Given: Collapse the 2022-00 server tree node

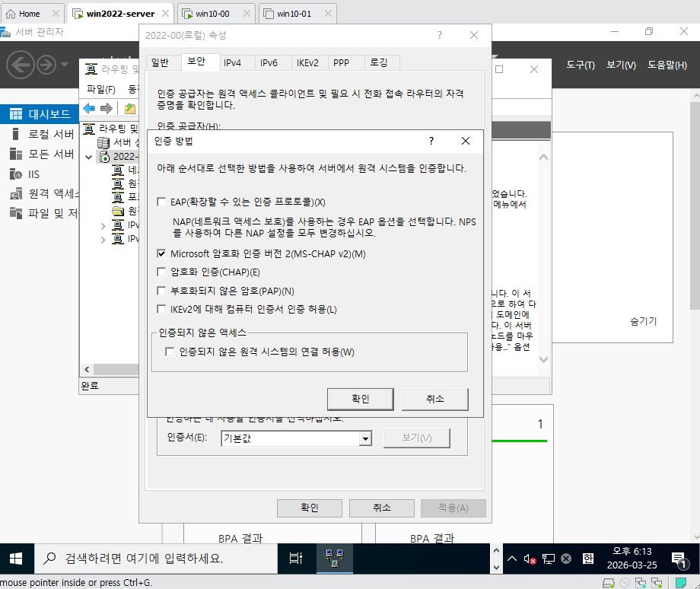Looking at the screenshot, I should (89, 157).
